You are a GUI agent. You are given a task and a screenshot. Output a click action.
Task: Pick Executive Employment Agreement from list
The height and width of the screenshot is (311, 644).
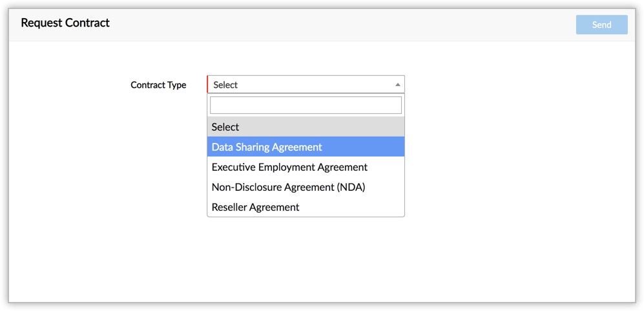click(x=306, y=167)
